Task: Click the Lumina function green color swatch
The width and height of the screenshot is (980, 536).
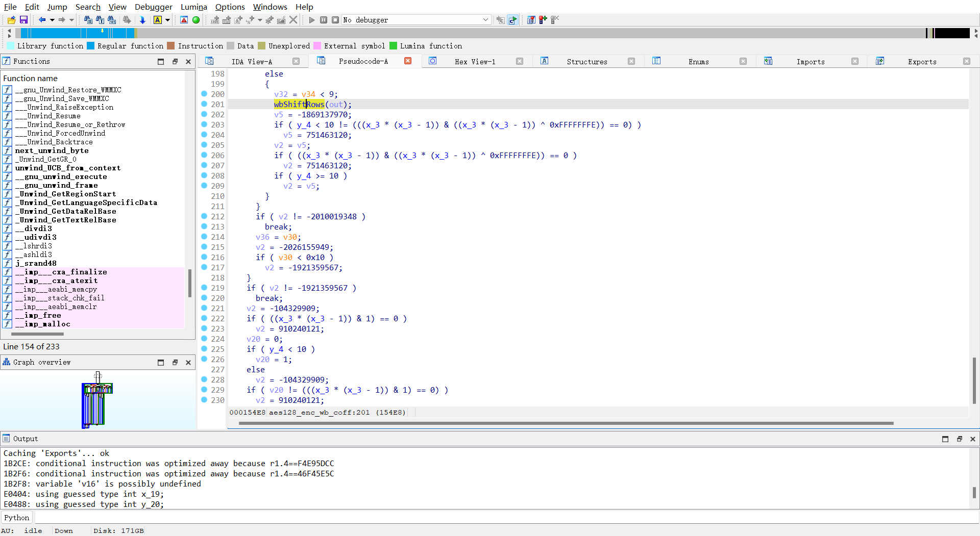Action: click(393, 46)
